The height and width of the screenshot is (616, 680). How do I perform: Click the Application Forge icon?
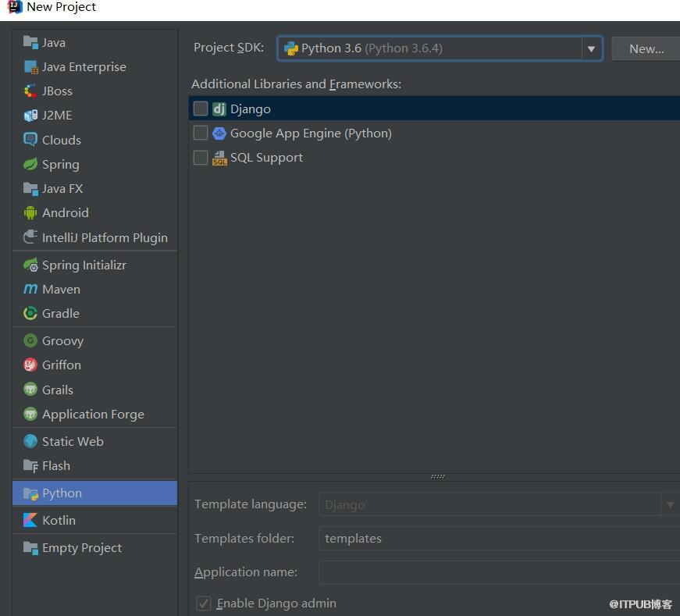(x=30, y=414)
